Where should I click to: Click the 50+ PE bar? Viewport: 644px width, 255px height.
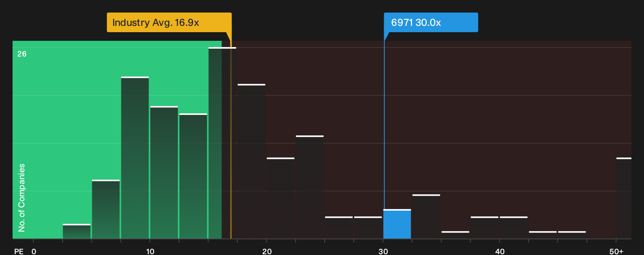point(624,198)
